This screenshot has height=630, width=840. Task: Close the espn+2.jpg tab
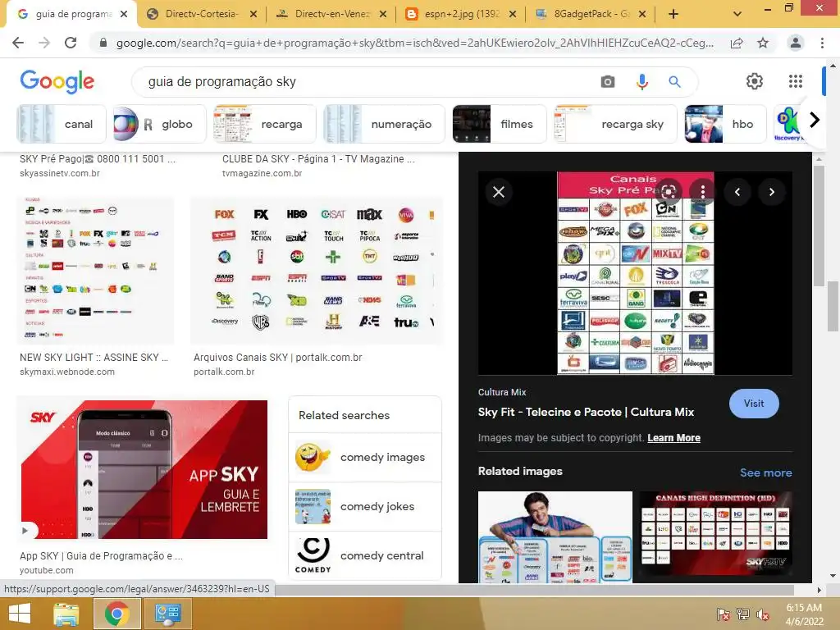click(x=513, y=15)
